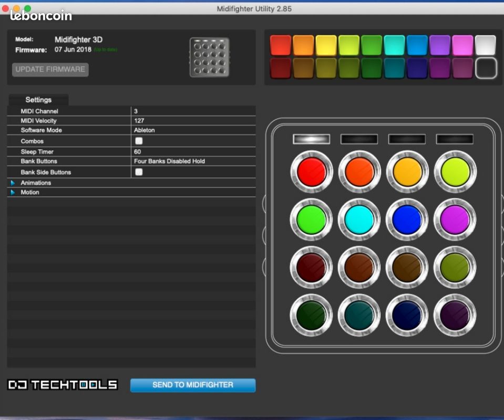Open the Bank Buttons dropdown value
This screenshot has height=420, width=504.
point(193,161)
